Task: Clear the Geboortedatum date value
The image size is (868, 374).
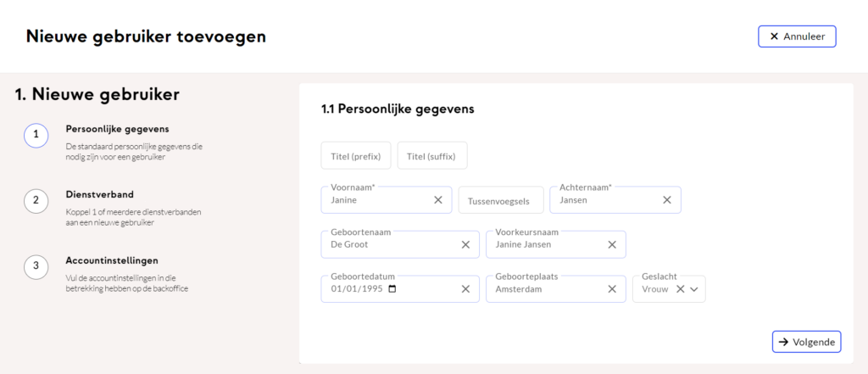Action: pyautogui.click(x=465, y=288)
